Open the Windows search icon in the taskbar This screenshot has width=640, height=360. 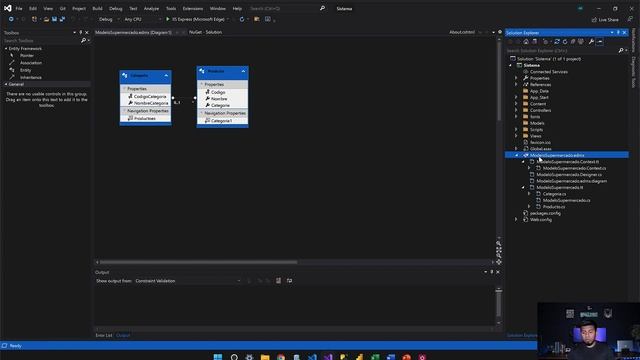click(234, 357)
